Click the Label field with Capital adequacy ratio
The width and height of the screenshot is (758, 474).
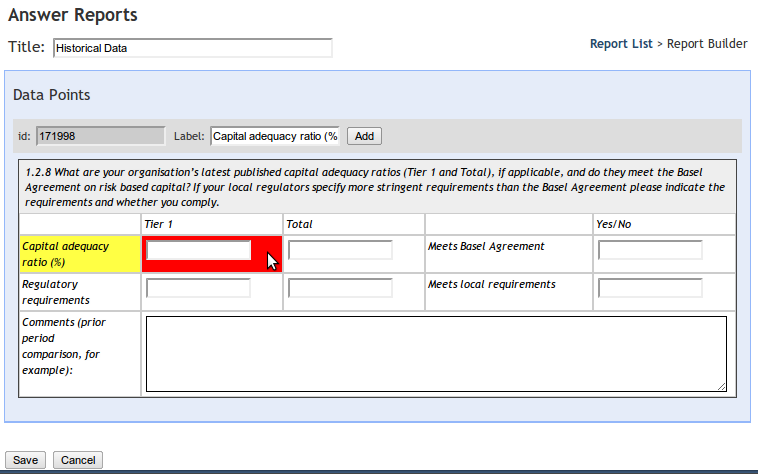[x=275, y=136]
